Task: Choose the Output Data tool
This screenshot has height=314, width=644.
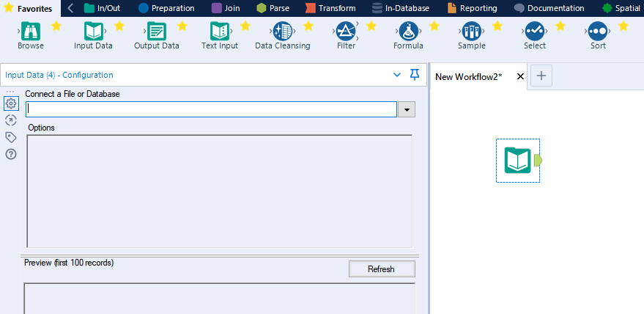Action: [x=157, y=32]
